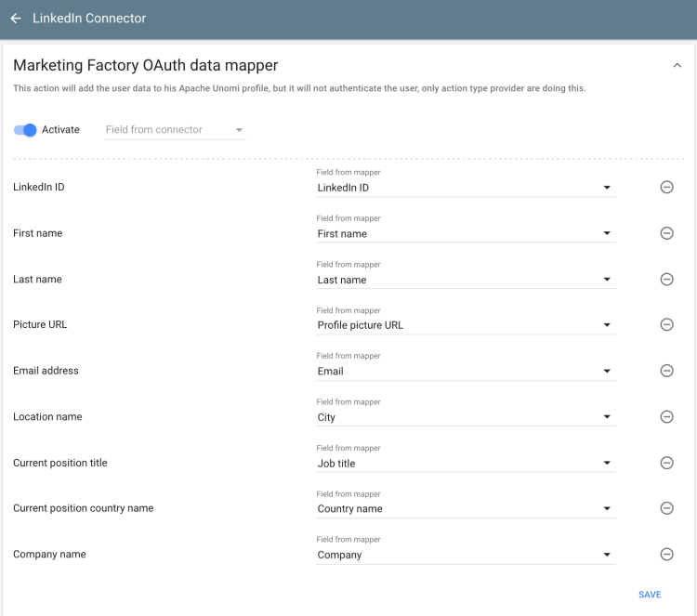This screenshot has height=616, width=697.
Task: Open the Job title mapper dropdown
Action: [465, 464]
